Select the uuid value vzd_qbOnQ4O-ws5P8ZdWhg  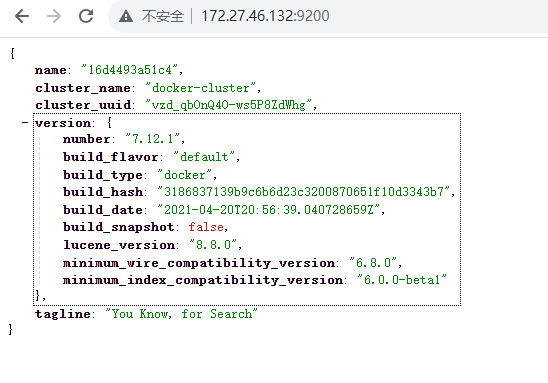tap(229, 105)
